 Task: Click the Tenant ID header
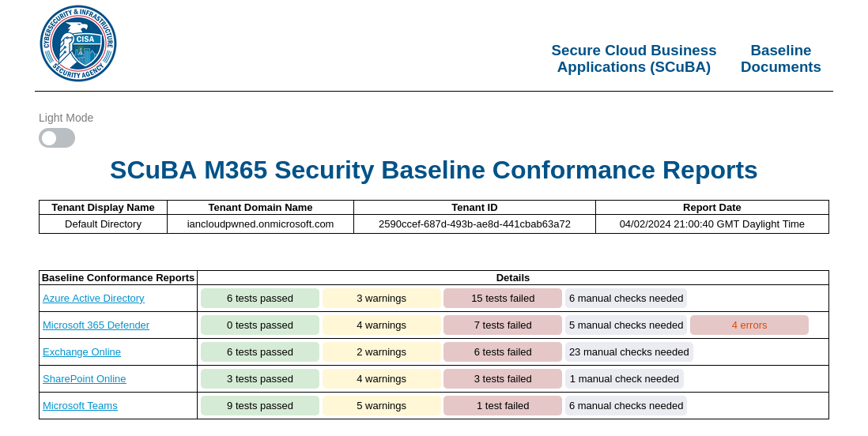[x=474, y=208]
